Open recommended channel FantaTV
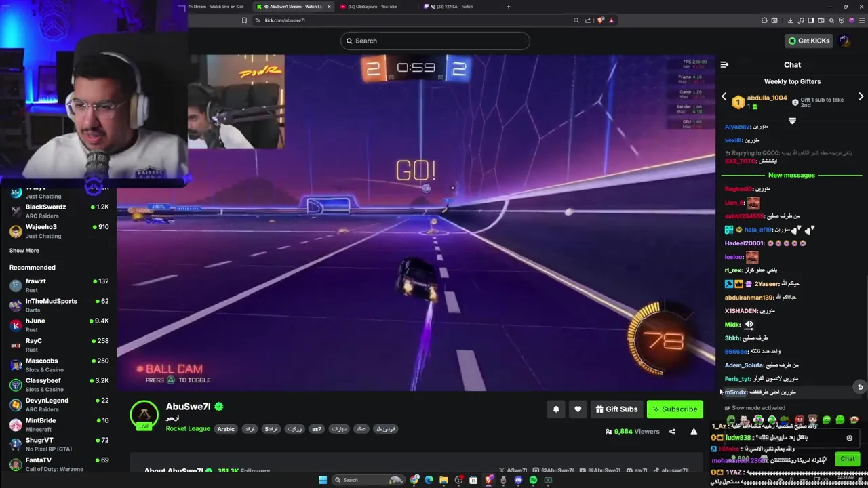This screenshot has height=488, width=868. [58, 464]
